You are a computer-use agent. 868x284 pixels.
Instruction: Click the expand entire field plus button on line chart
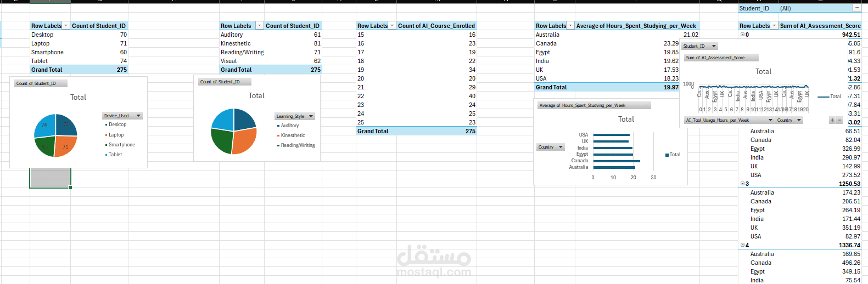(832, 120)
